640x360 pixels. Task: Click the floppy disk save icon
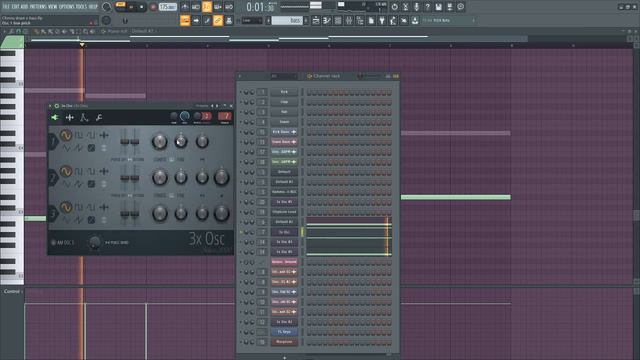coord(438,7)
